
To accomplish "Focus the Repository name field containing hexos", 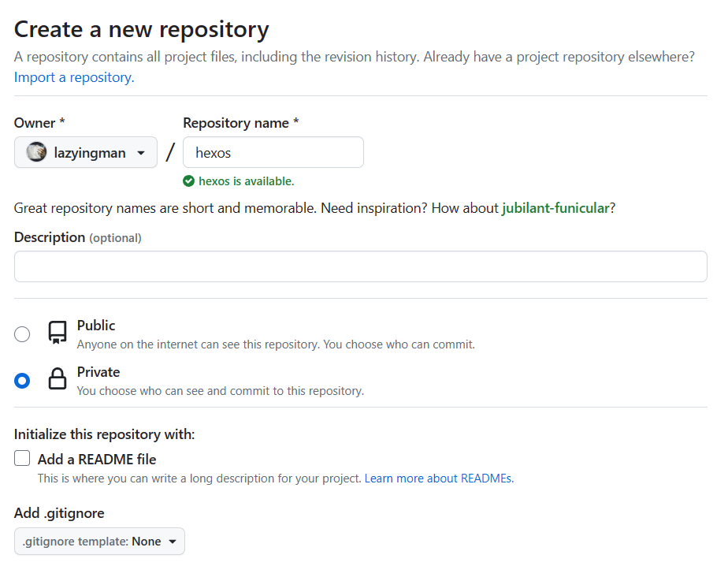I will pos(273,153).
